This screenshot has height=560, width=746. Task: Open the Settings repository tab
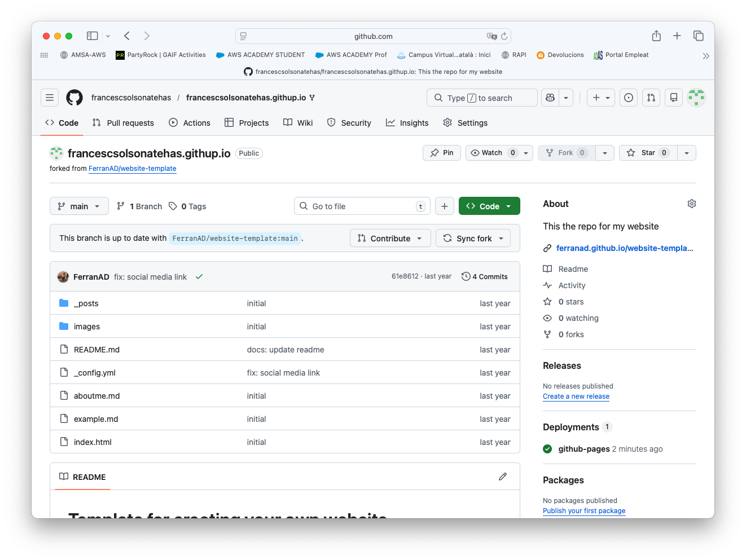[x=466, y=123]
